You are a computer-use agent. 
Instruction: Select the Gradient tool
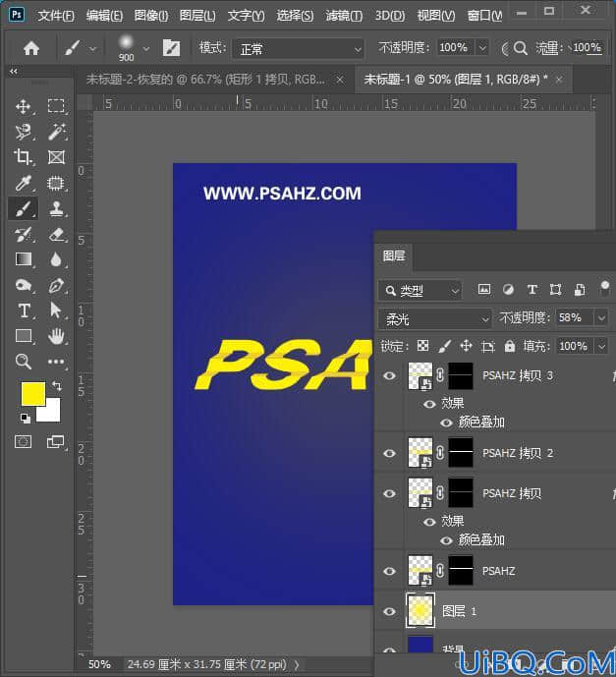click(23, 259)
